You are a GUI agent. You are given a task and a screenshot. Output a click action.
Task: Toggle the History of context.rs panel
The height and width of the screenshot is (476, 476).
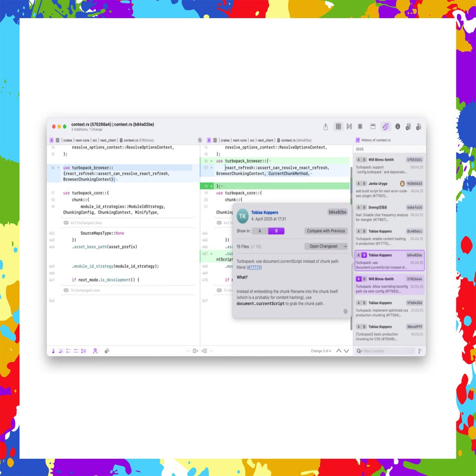[385, 126]
